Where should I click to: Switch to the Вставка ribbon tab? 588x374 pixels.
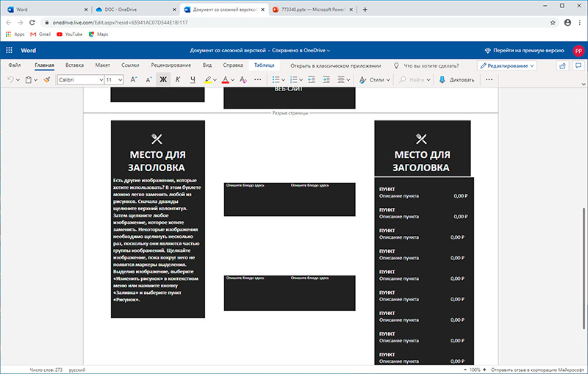(74, 65)
